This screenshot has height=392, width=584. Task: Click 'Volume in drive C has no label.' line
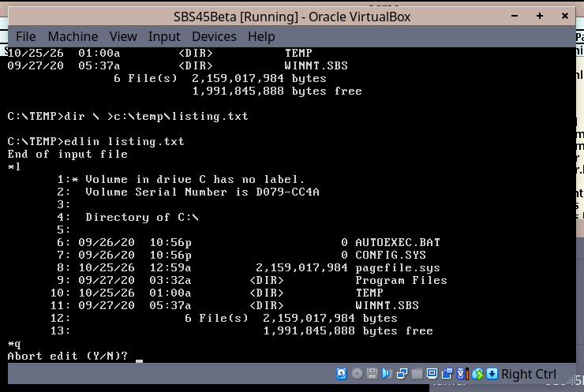point(195,179)
